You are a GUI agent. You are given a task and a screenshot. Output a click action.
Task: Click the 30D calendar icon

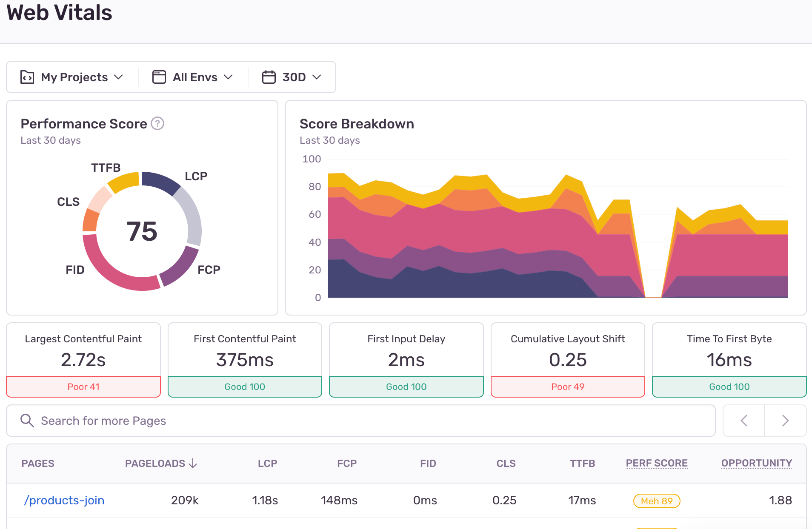[269, 77]
